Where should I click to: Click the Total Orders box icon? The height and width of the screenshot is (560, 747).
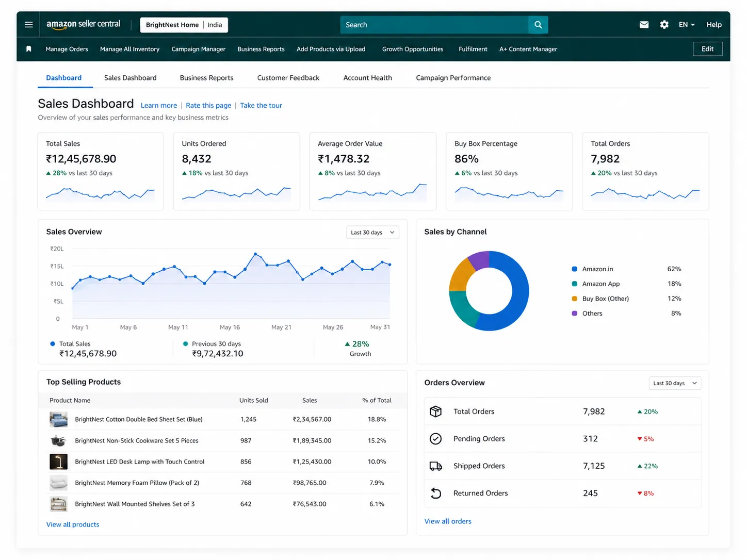click(x=436, y=411)
